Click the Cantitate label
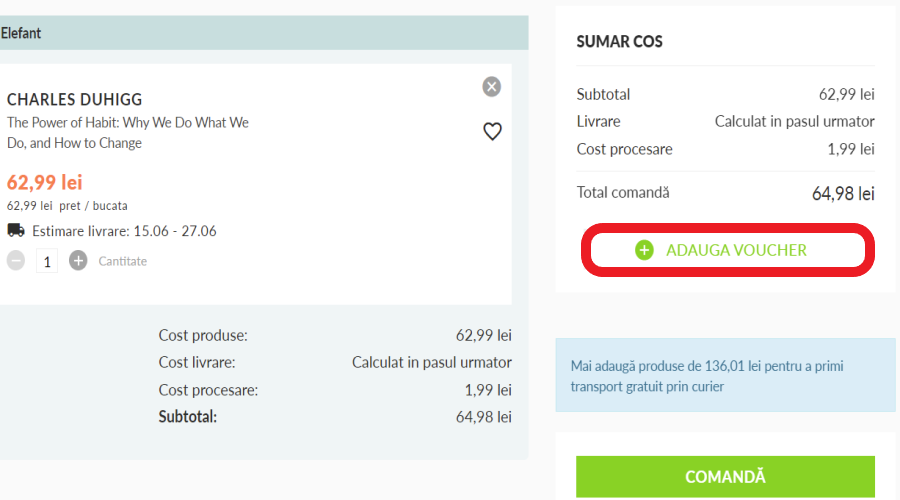 tap(122, 261)
